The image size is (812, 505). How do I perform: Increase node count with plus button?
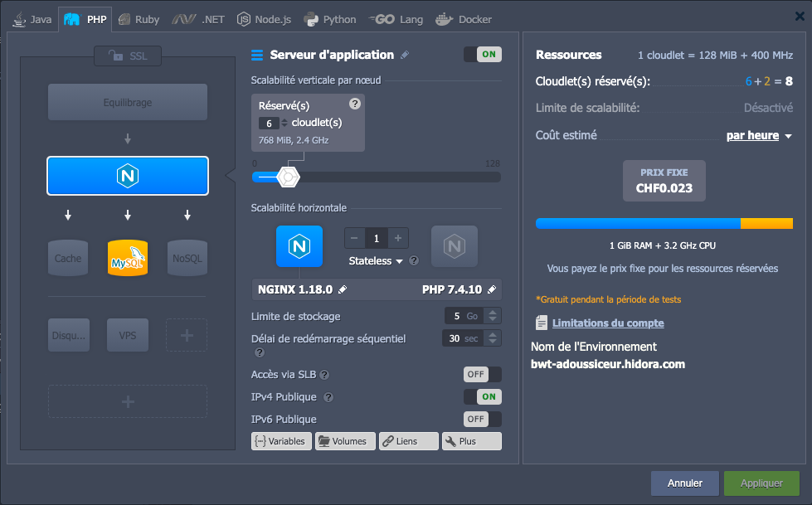coord(398,238)
